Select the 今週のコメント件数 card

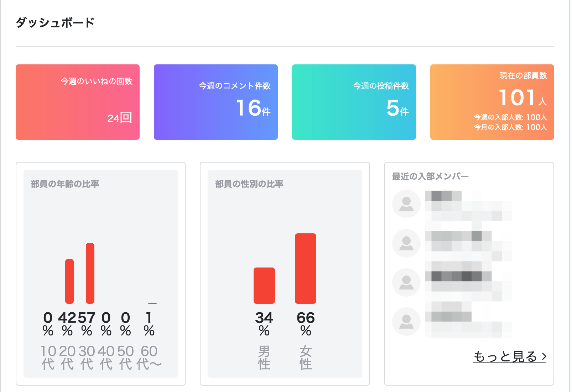[216, 102]
